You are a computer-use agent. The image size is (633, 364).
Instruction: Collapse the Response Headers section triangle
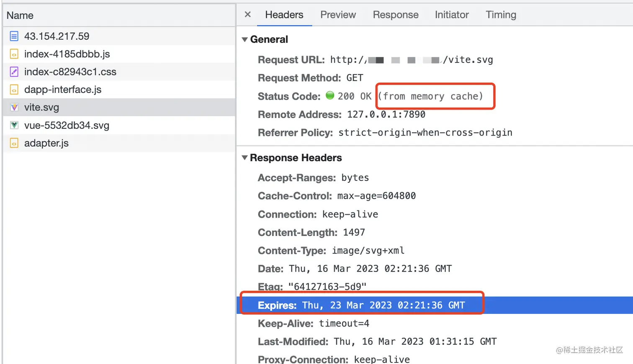pyautogui.click(x=244, y=158)
